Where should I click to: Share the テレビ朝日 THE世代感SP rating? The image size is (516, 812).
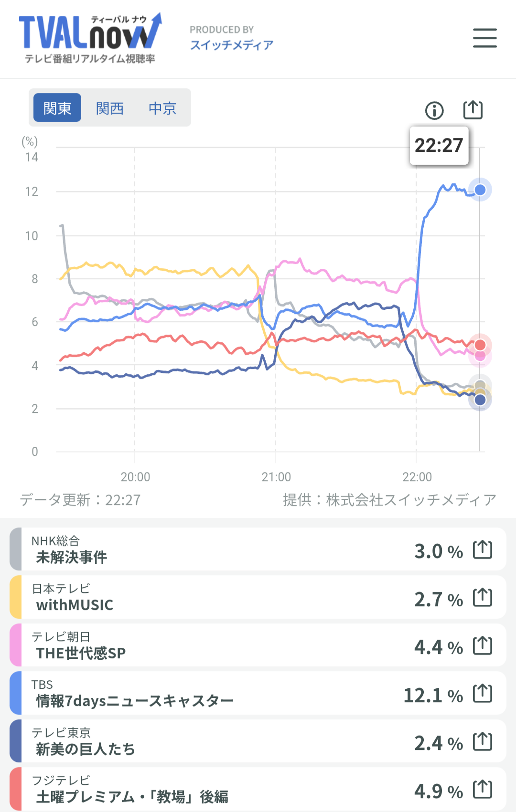click(482, 646)
